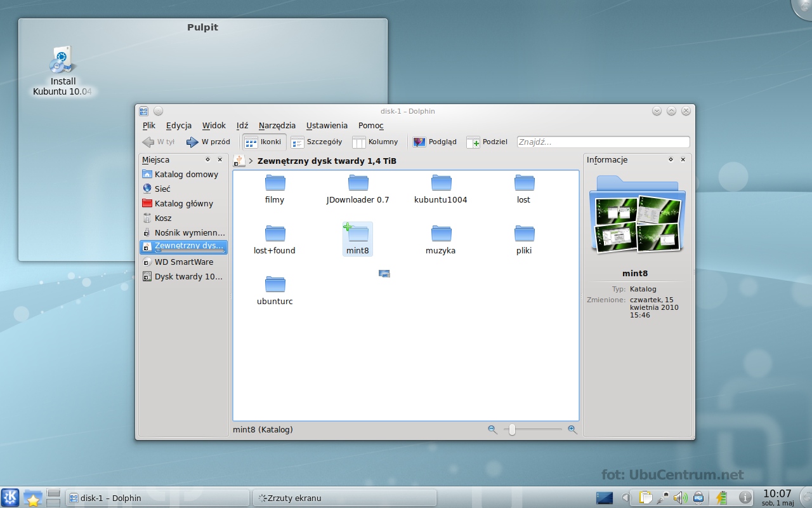Open the Narzędzia menu
This screenshot has height=508, width=812.
pos(277,125)
